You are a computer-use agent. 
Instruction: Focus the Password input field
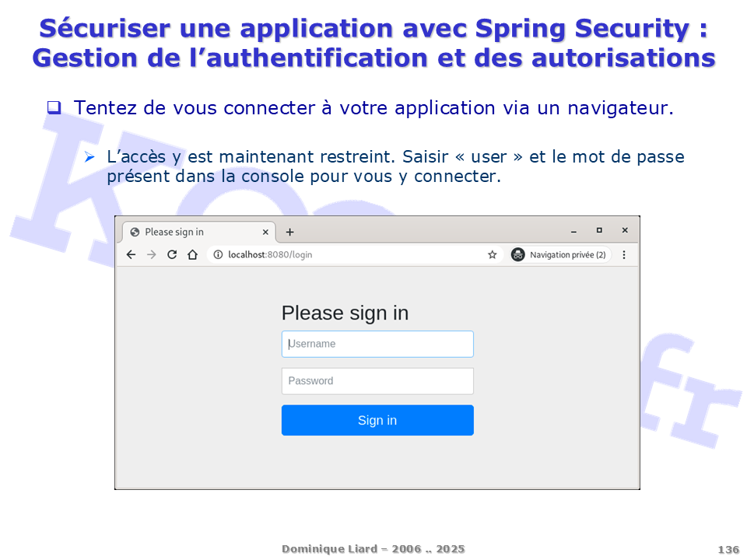[377, 381]
